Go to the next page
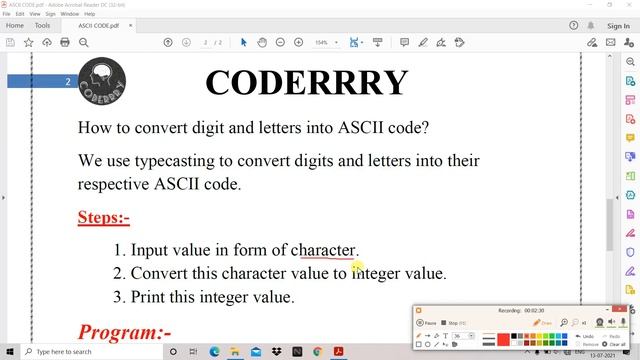This screenshot has height=360, width=640. click(x=186, y=42)
